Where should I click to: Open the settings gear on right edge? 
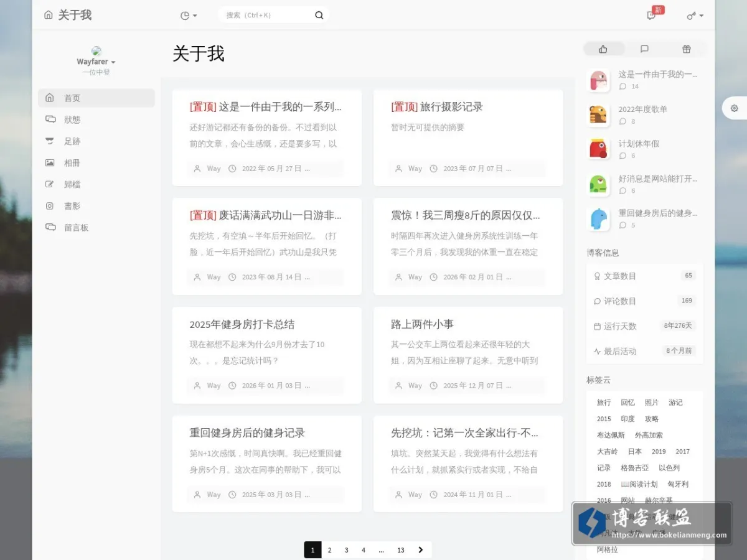point(735,108)
